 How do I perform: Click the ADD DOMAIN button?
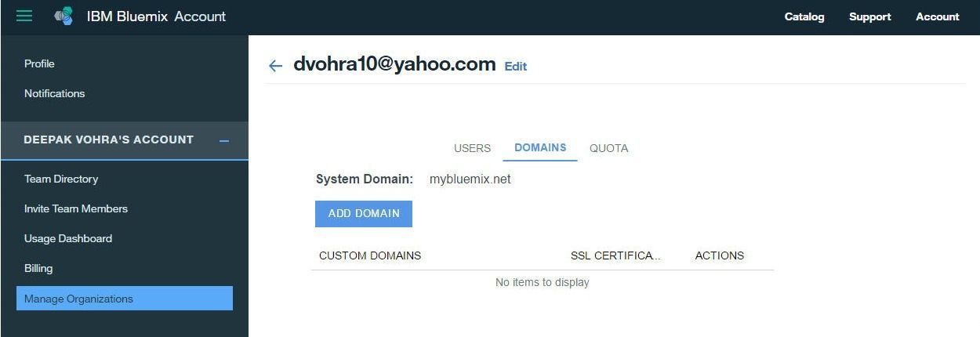(364, 213)
